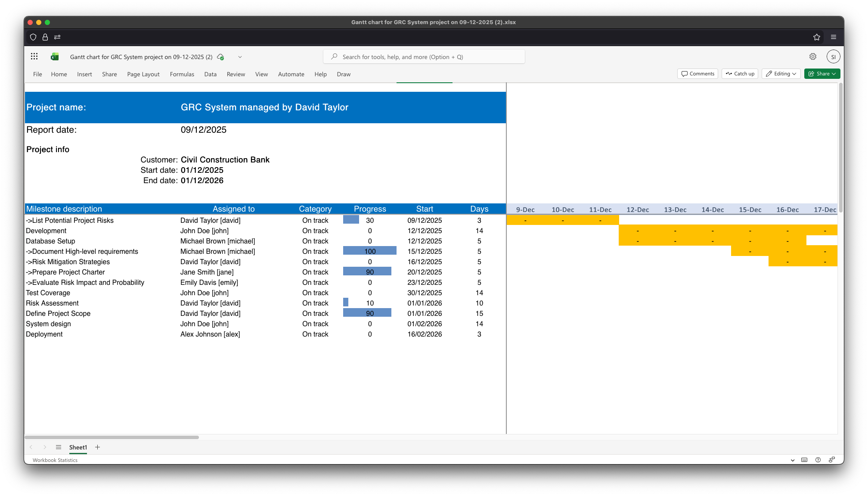Switch to the Page Layout tab
The height and width of the screenshot is (496, 868).
143,74
